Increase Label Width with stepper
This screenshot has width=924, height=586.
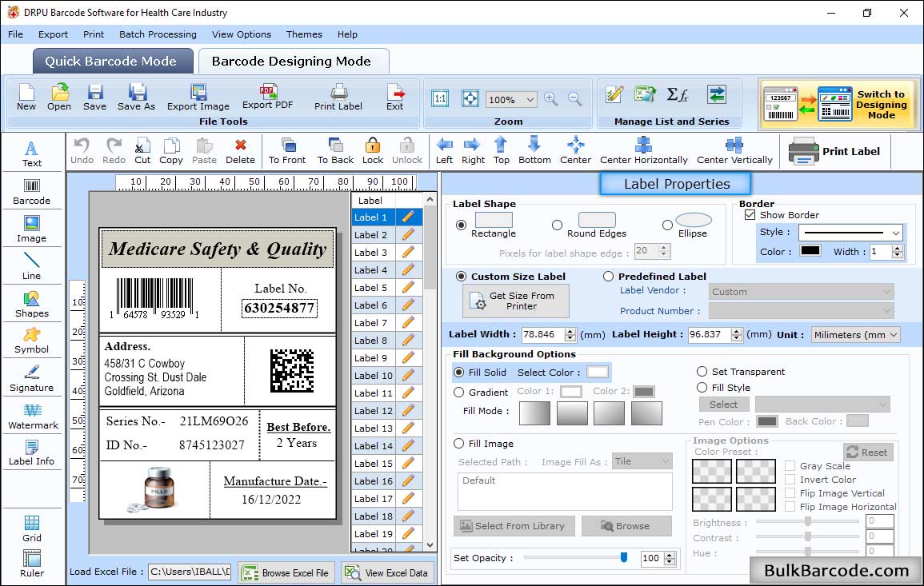pos(570,331)
